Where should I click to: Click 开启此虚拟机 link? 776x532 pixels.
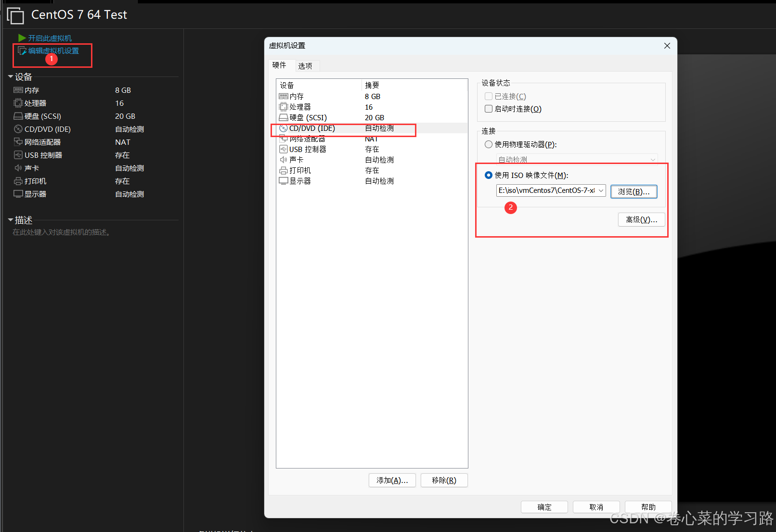pos(50,38)
